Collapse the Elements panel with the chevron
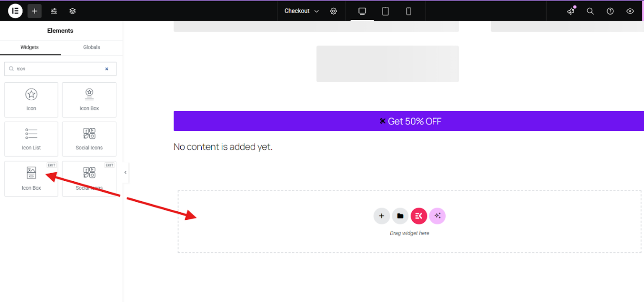644x302 pixels. (125, 172)
